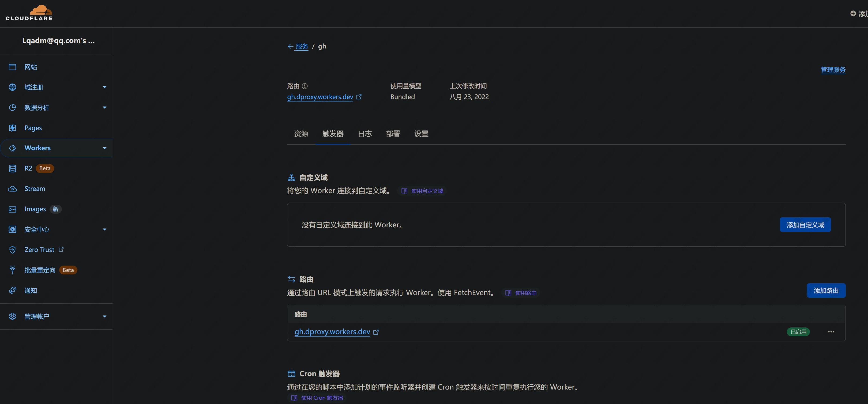This screenshot has height=404, width=868.
Task: Click the back arrow before 服务
Action: coord(290,47)
